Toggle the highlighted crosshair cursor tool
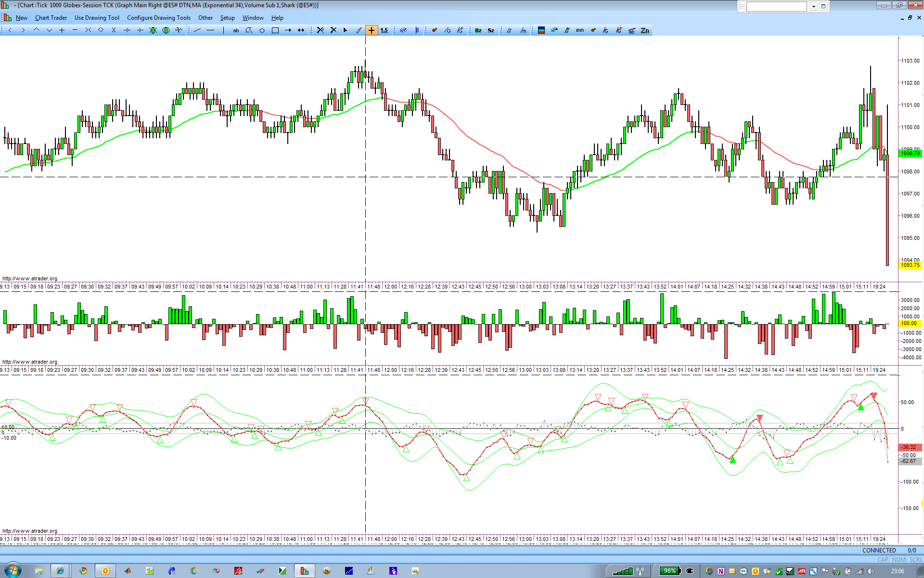 click(x=372, y=30)
